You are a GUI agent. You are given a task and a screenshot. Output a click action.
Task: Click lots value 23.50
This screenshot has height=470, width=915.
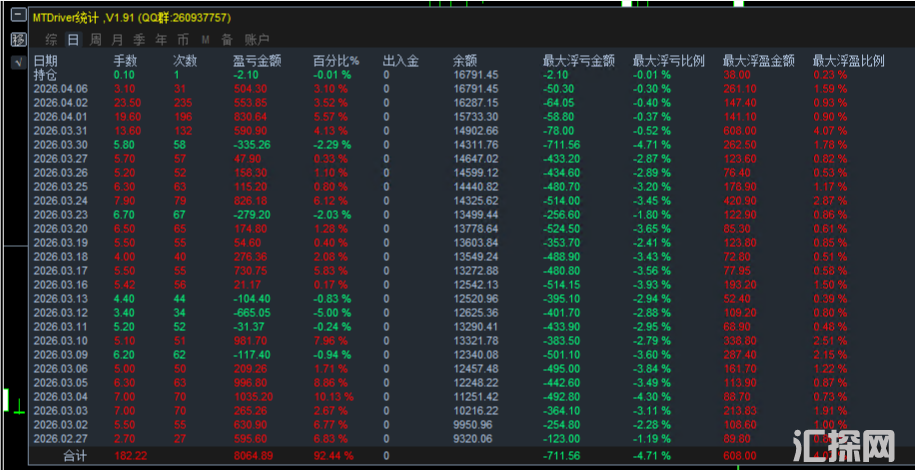(126, 103)
